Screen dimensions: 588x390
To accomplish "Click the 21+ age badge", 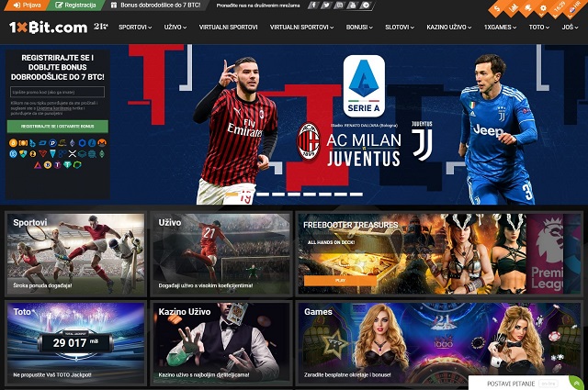I will click(100, 27).
